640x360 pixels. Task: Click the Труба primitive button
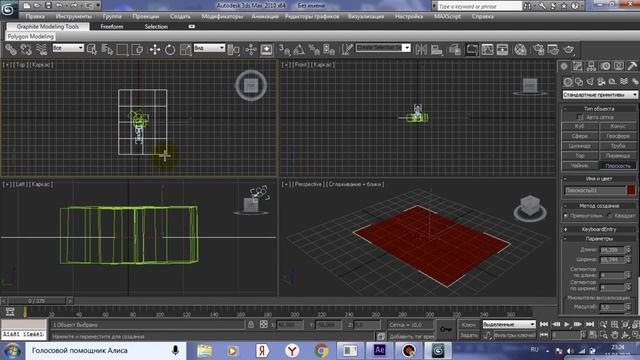[x=618, y=146]
